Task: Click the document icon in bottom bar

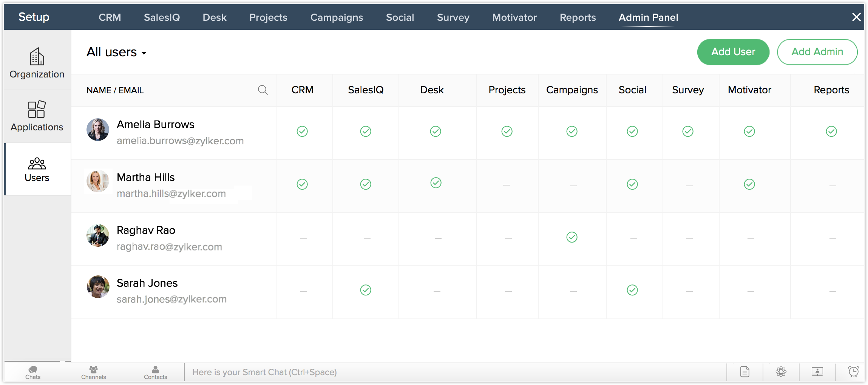Action: (x=744, y=372)
